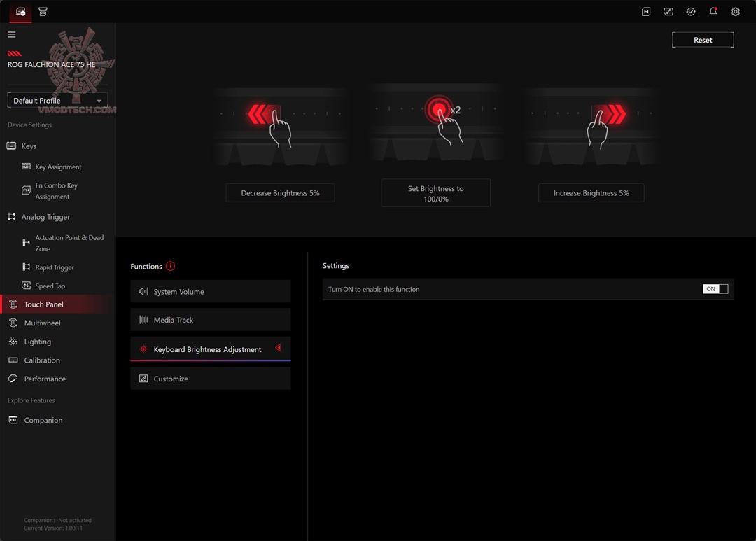Go to Rapid Trigger page
The image size is (756, 541).
pos(55,267)
